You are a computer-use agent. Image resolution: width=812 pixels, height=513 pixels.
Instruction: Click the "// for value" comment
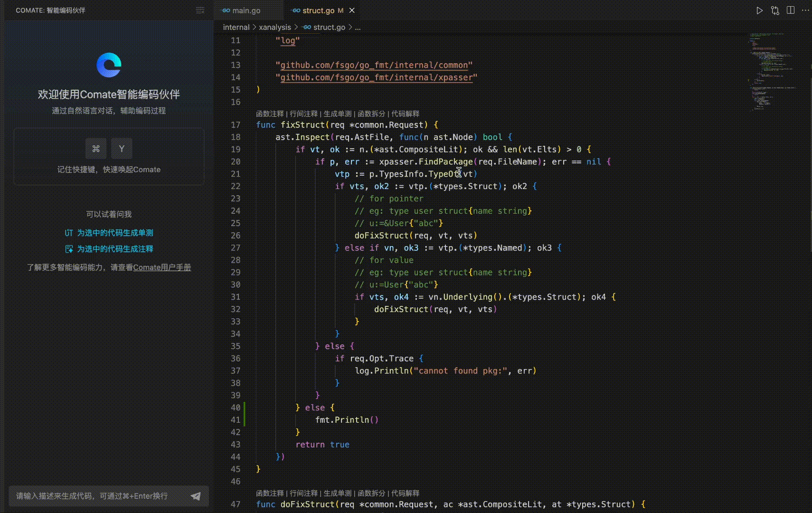coord(384,260)
